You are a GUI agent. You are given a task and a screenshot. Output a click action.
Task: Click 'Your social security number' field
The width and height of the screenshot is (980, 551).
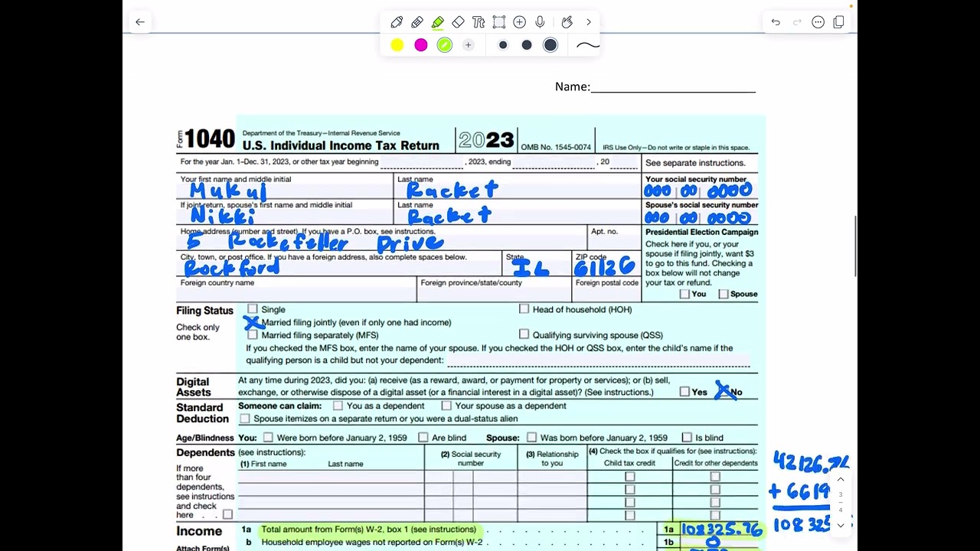point(701,187)
